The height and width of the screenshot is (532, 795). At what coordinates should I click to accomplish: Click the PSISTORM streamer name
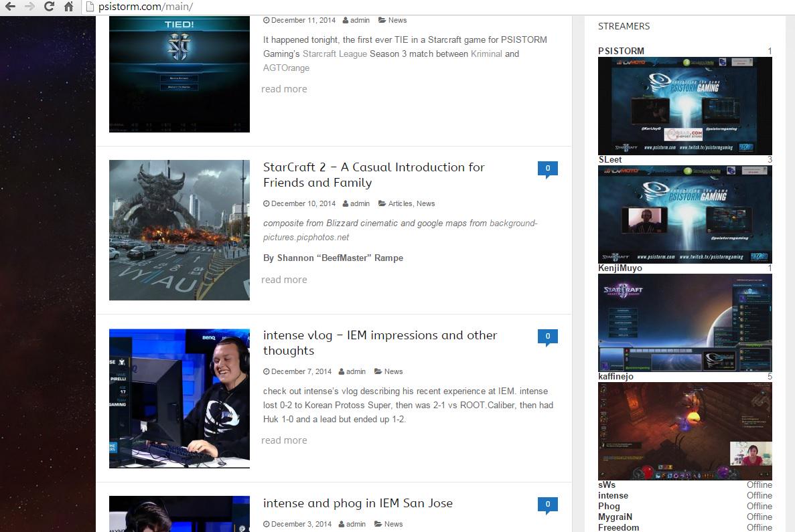click(x=621, y=51)
